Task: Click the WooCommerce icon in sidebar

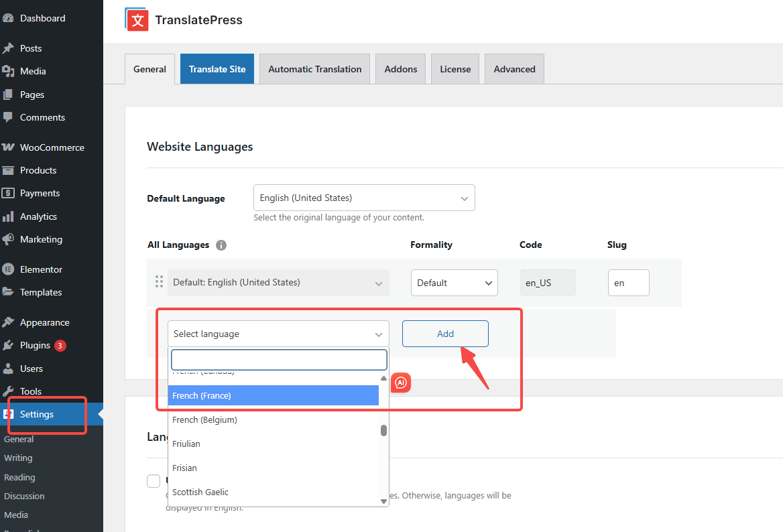Action: 9,147
